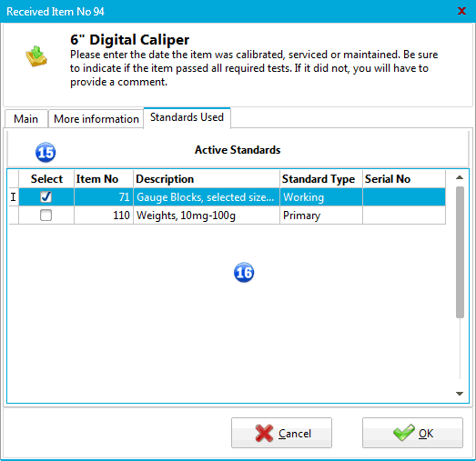476x461 pixels.
Task: Select the Standards Used tab
Action: 187,117
